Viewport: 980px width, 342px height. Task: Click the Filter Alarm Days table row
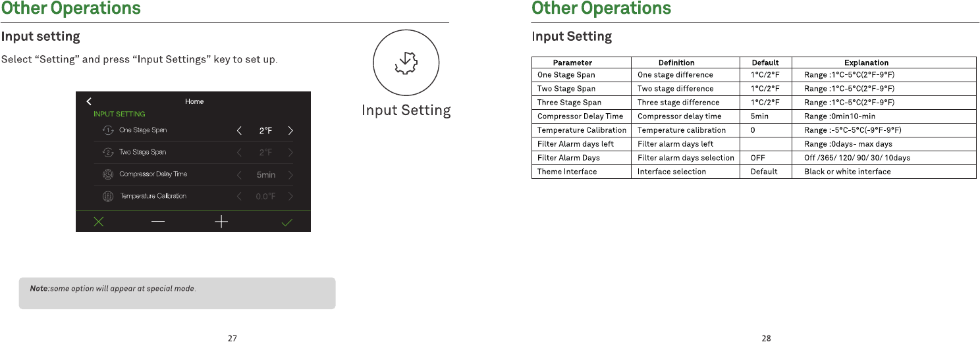754,158
